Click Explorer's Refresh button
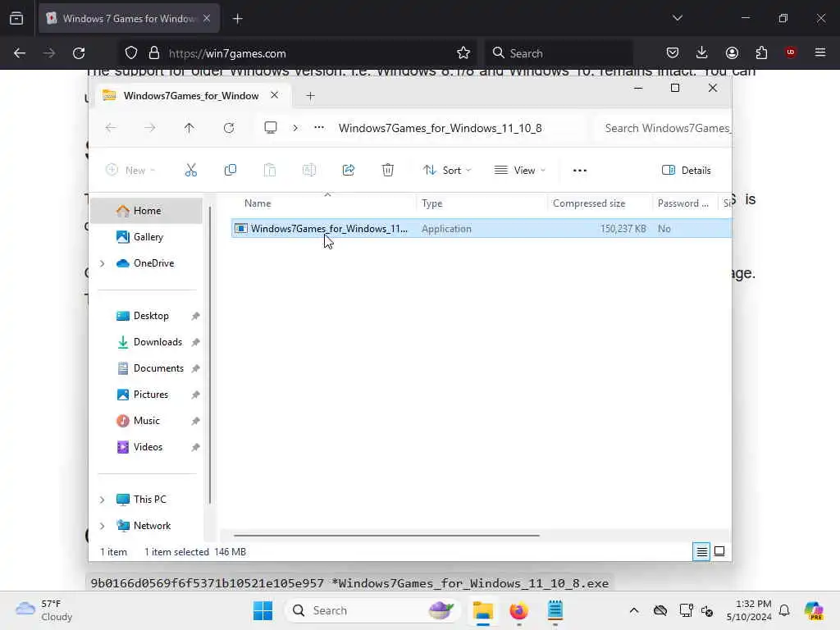The height and width of the screenshot is (630, 840). [x=229, y=128]
